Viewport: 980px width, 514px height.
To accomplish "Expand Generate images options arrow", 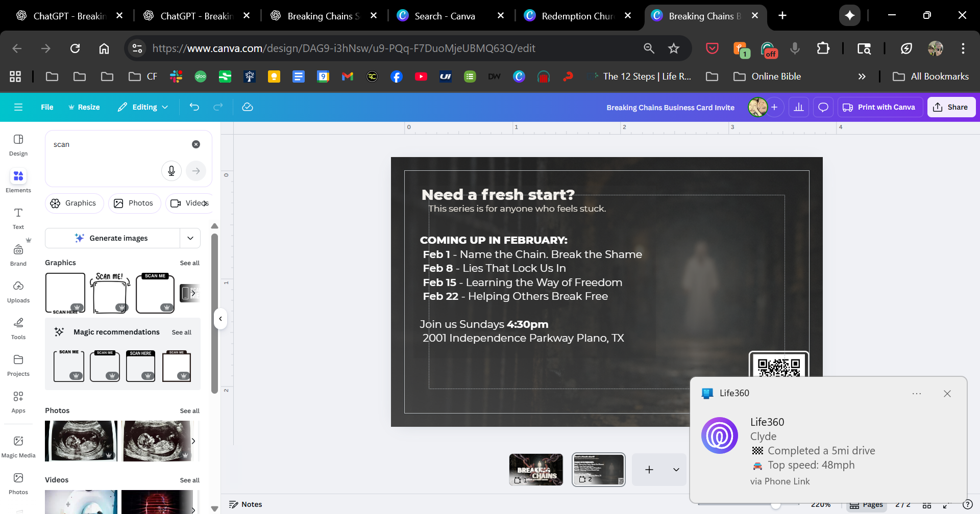I will pos(190,238).
